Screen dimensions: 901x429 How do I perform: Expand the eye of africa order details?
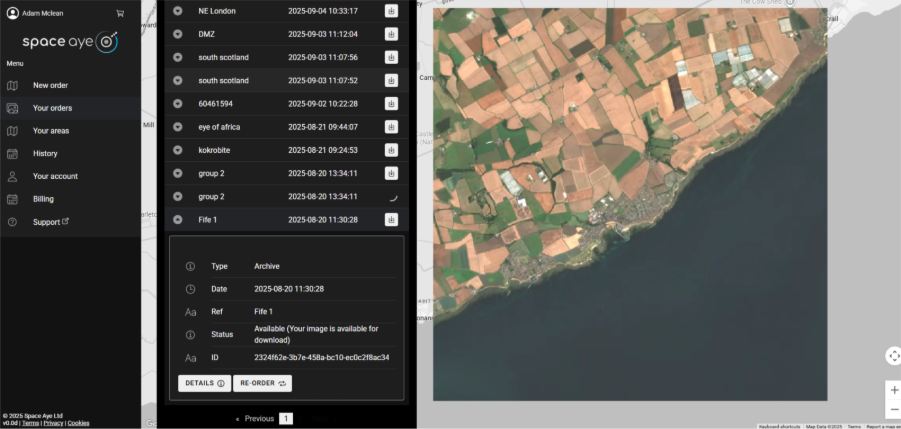click(178, 127)
